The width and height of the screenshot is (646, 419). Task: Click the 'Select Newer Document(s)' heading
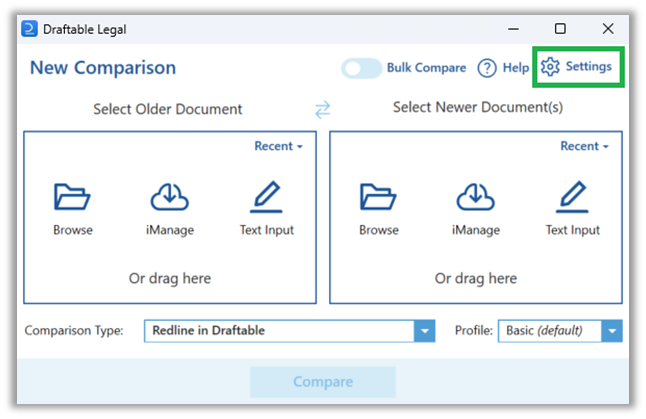pyautogui.click(x=478, y=108)
